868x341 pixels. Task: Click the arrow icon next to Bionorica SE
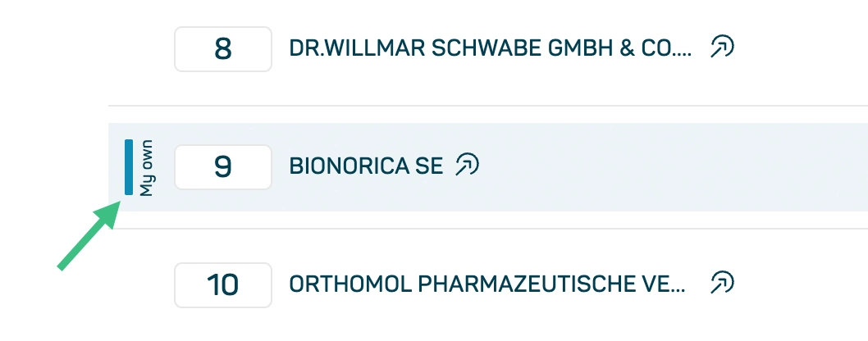(x=467, y=165)
